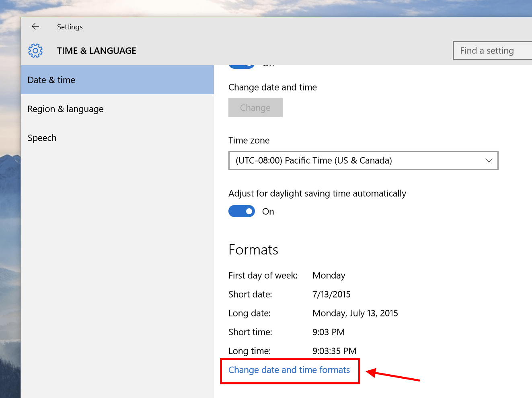Click the long time value 9:03:35 PM

[x=334, y=351]
